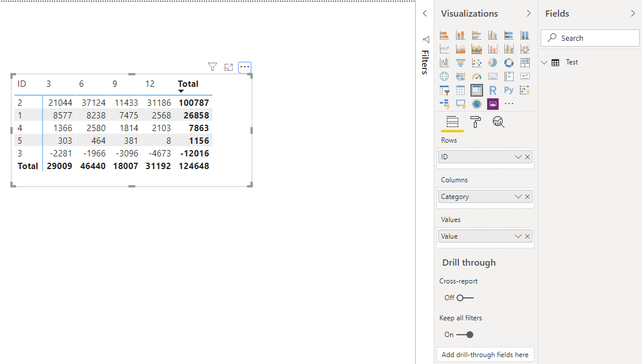
Task: Collapse the Visualizations pane
Action: (x=529, y=13)
